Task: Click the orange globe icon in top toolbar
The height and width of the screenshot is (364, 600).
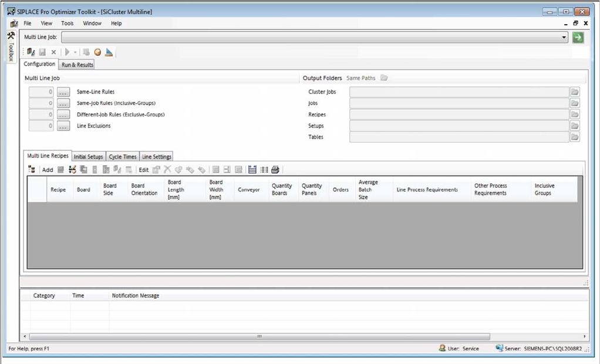Action: (x=97, y=52)
